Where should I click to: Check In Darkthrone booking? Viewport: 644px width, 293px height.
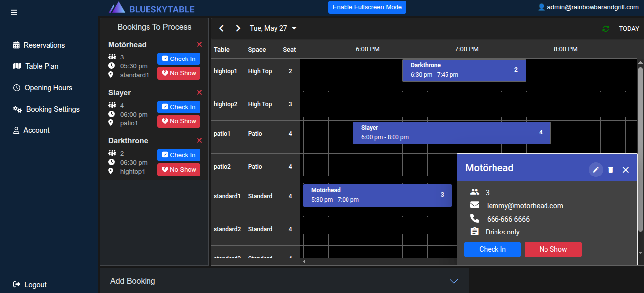pos(179,155)
